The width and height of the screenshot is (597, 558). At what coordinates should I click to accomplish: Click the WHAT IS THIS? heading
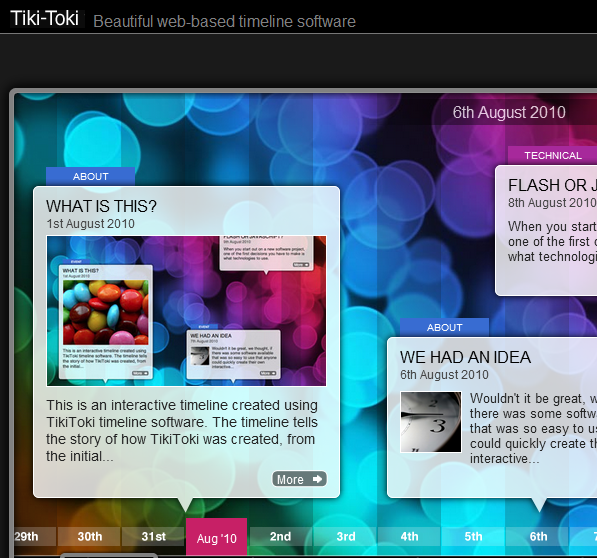click(101, 206)
